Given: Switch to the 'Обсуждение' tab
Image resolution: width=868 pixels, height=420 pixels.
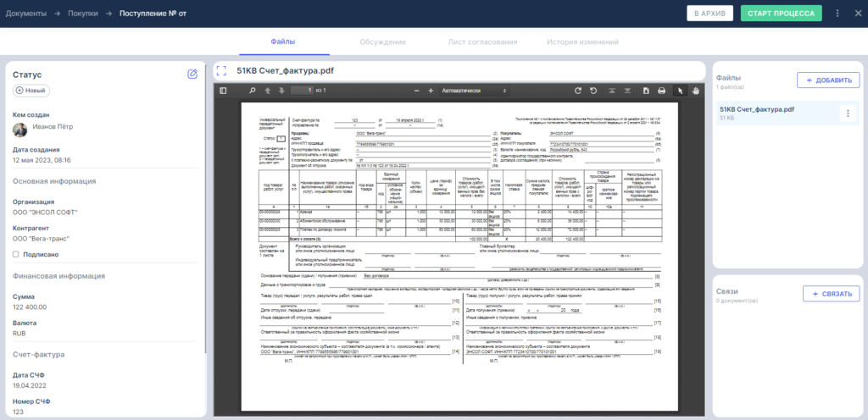Looking at the screenshot, I should point(382,42).
